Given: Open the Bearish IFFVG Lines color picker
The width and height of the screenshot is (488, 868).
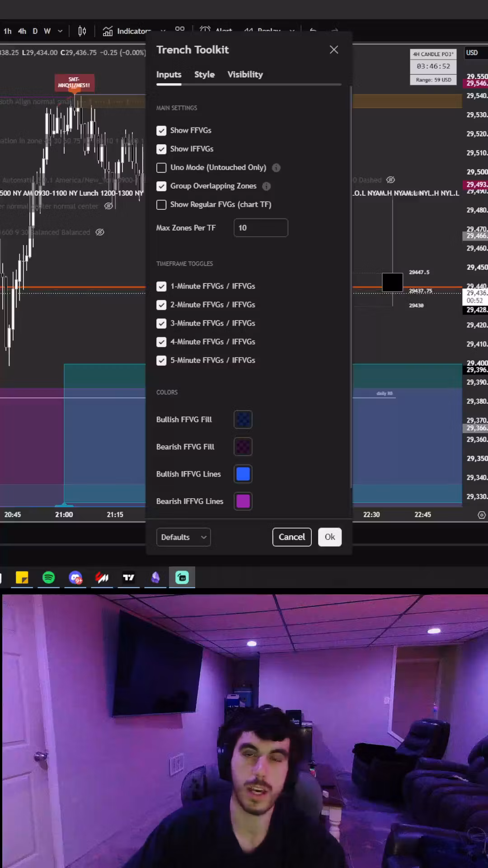Looking at the screenshot, I should [243, 501].
